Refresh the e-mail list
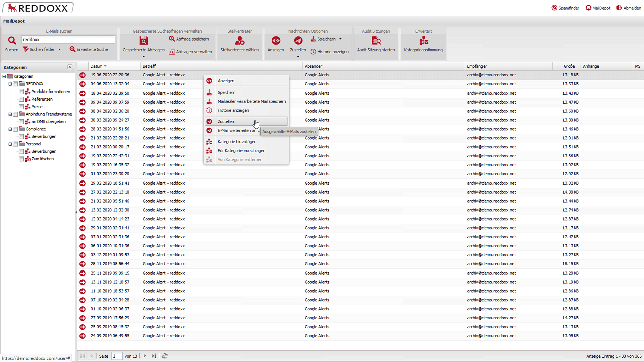Screen dimensions: 644x362 pyautogui.click(x=165, y=356)
